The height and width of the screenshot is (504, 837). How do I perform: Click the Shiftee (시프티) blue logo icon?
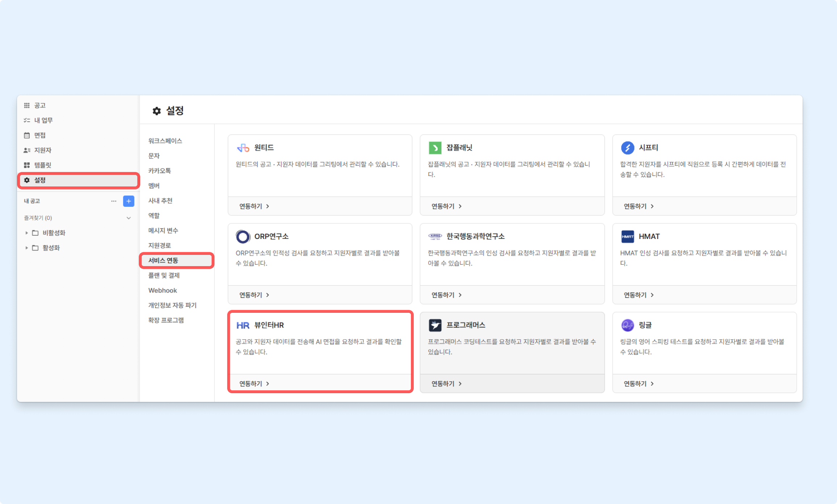(x=627, y=148)
